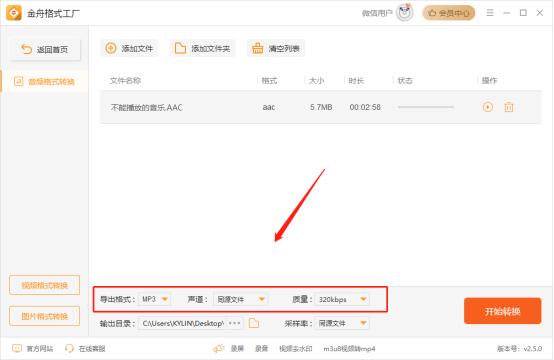This screenshot has height=360, width=554.
Task: Open the 会员中心 membership center
Action: point(449,13)
